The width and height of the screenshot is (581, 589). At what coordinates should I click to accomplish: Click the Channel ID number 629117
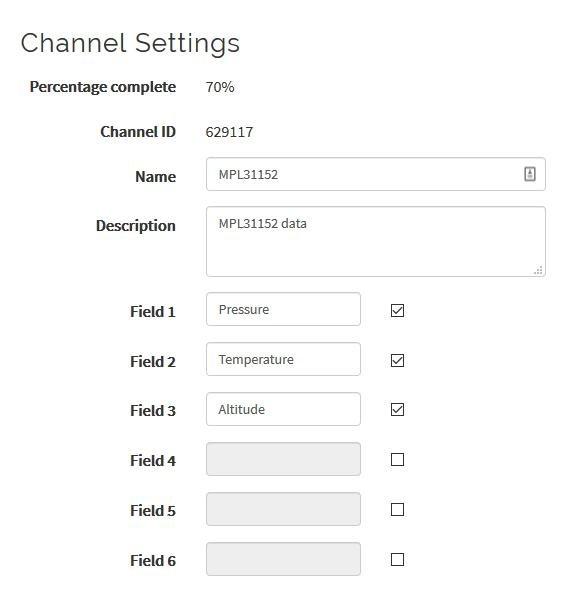pos(229,132)
